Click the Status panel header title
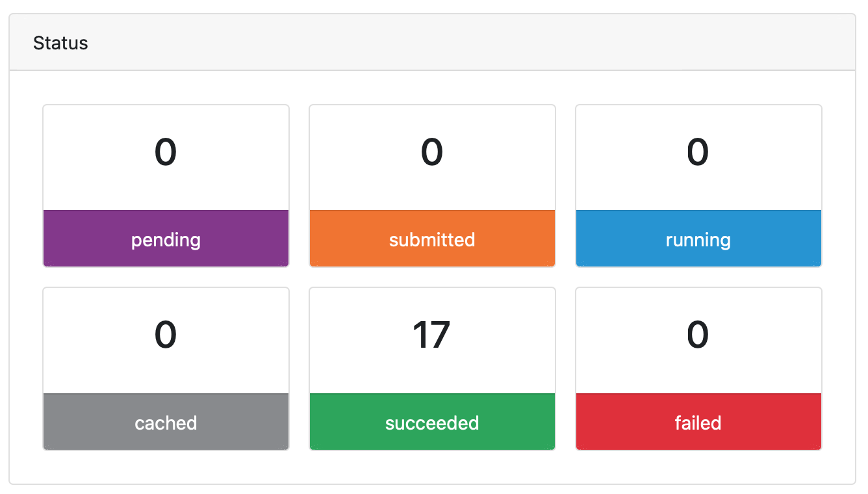 tap(60, 43)
